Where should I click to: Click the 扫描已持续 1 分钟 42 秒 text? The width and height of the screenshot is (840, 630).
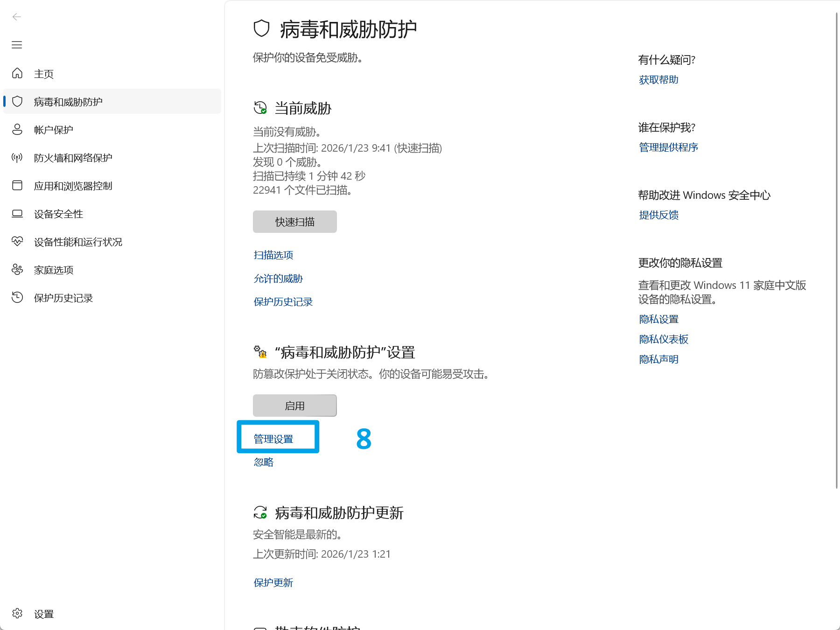tap(309, 176)
